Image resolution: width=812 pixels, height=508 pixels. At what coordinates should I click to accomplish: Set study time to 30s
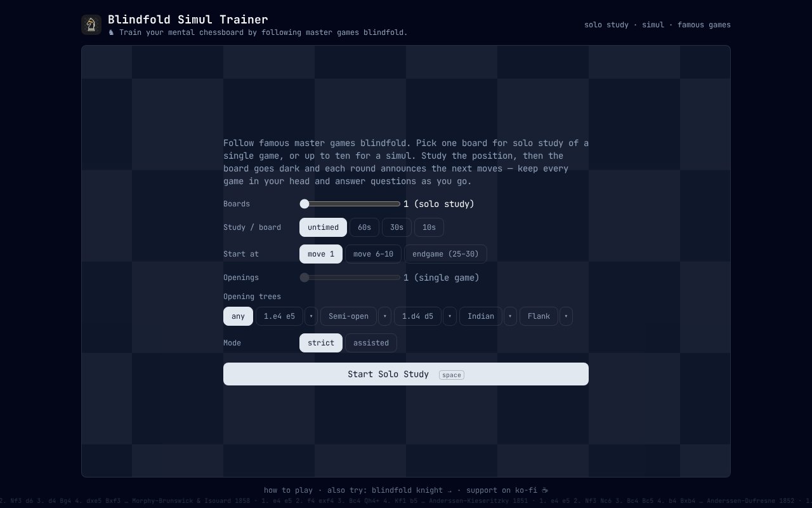[x=396, y=227]
